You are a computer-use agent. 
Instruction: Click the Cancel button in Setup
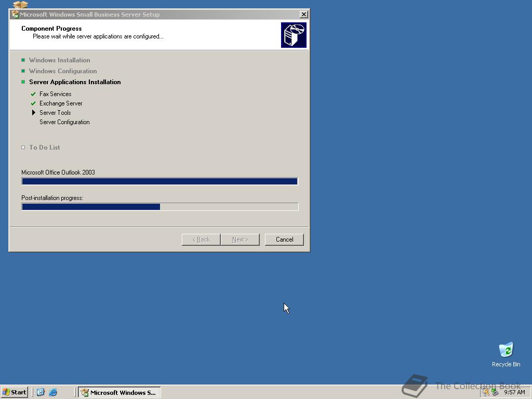point(284,240)
